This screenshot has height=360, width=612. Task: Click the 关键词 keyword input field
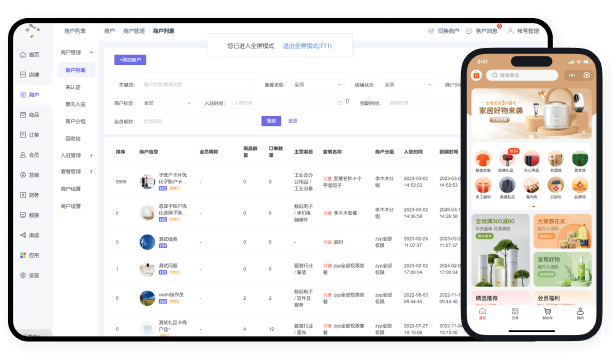[x=197, y=84]
